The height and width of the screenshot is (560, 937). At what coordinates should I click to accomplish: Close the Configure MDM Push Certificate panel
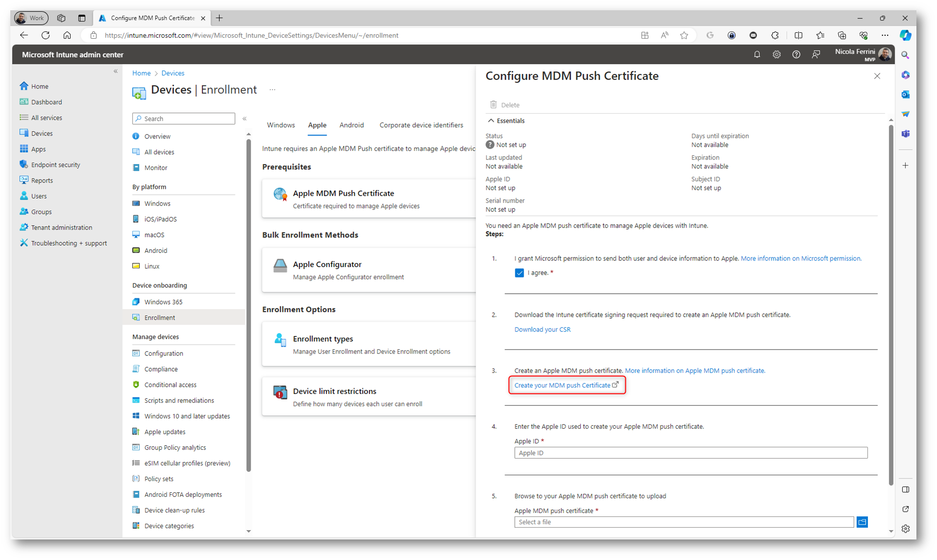click(x=877, y=76)
